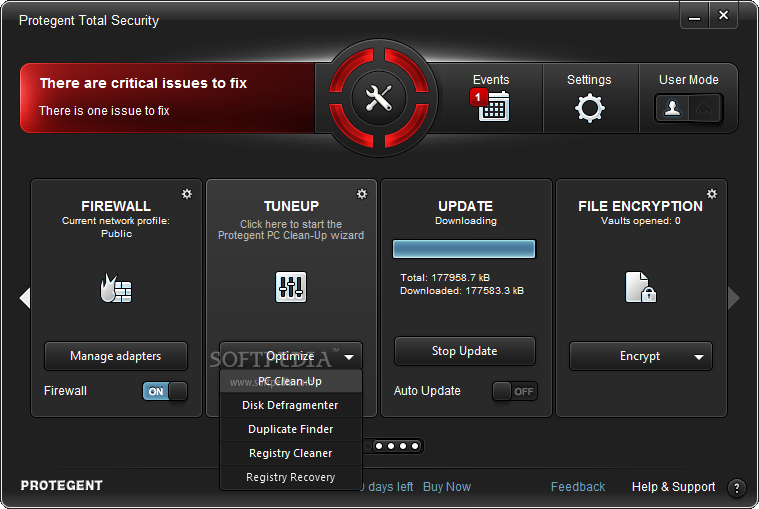Expand the Encrypt dropdown arrow
Image resolution: width=759 pixels, height=509 pixels.
[x=698, y=357]
